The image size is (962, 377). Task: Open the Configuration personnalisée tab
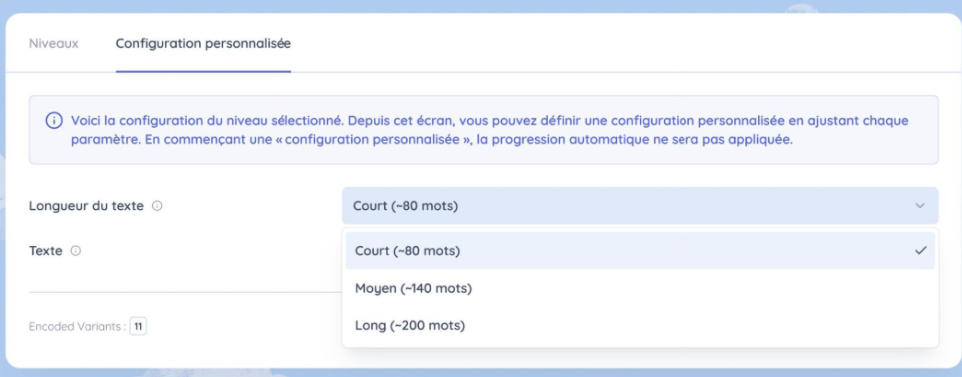(203, 44)
